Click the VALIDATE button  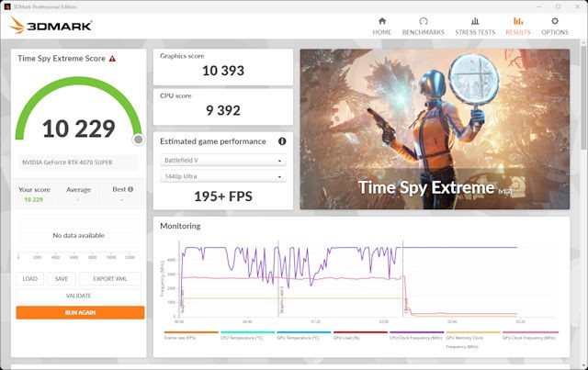pos(78,296)
